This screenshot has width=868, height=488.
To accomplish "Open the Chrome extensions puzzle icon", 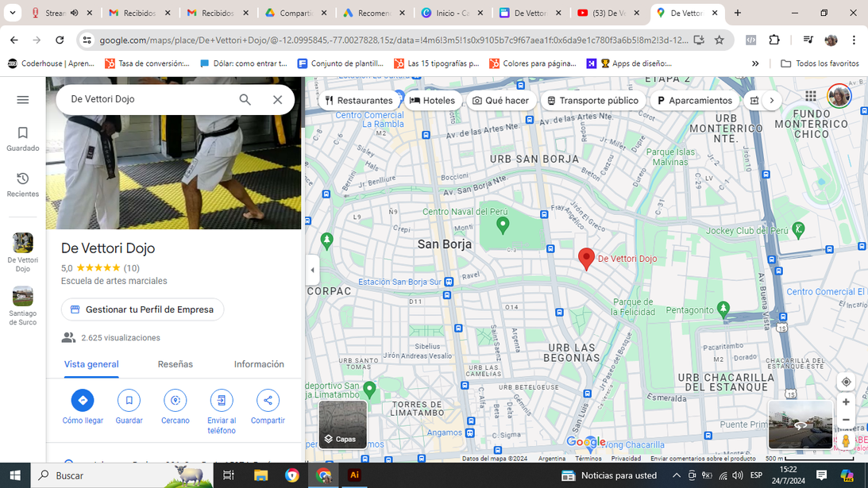I will 773,40.
